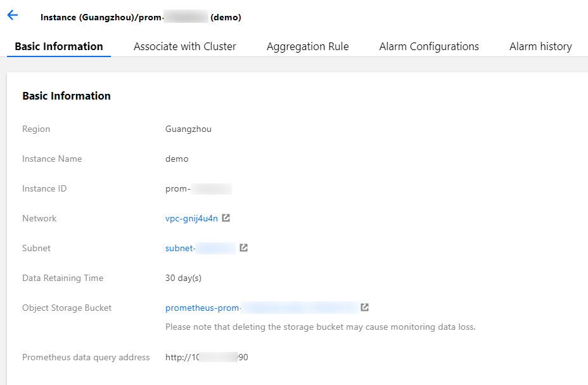588x385 pixels.
Task: Switch to the Basic Information tab
Action: coord(59,46)
